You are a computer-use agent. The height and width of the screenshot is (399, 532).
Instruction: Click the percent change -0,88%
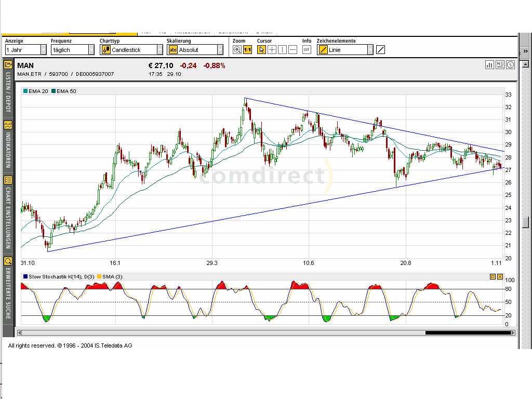[214, 65]
